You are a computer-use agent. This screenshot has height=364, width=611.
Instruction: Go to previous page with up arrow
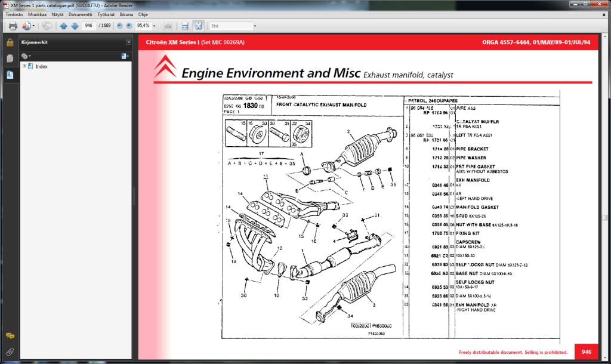click(63, 26)
